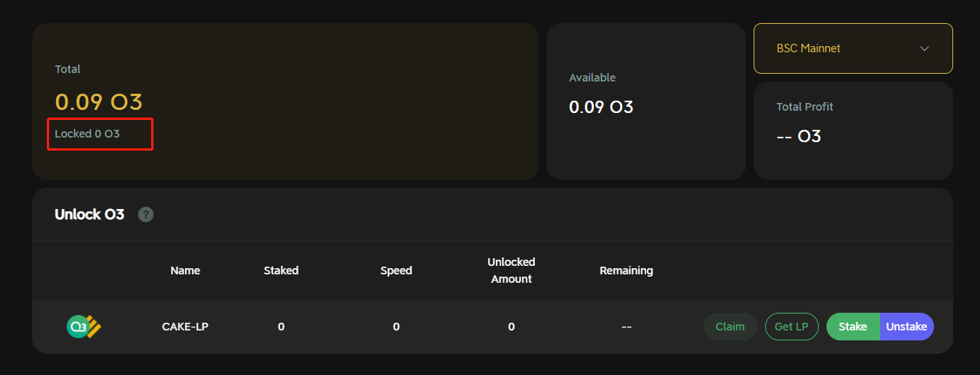Click the Unlock O3 section heading
Screen dimensions: 980x375
pyautogui.click(x=89, y=214)
